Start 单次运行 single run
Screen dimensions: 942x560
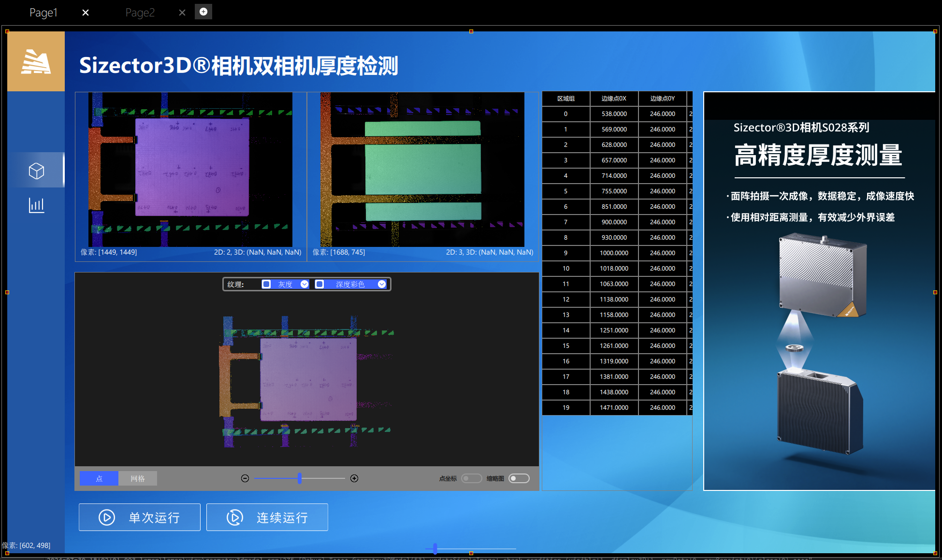(x=140, y=517)
